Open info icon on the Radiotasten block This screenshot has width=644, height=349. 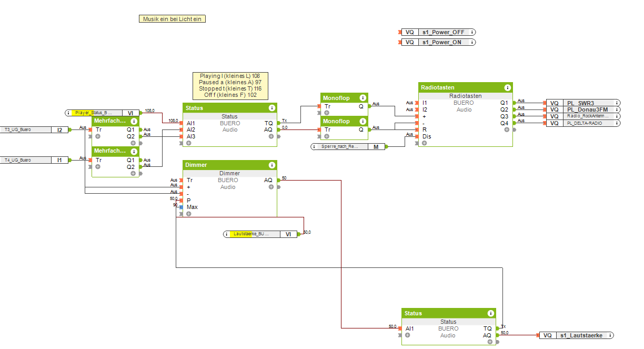[x=507, y=88]
